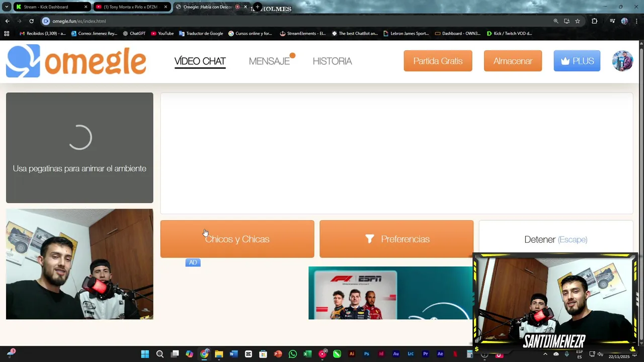Open the MENSAJE navigation item

pyautogui.click(x=269, y=61)
